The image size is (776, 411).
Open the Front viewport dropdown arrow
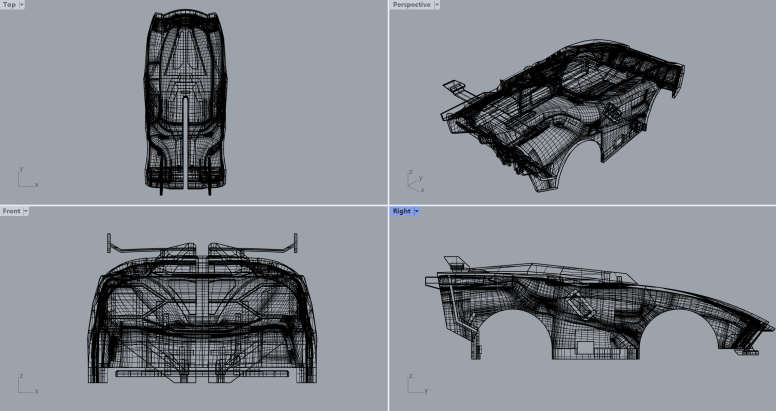coord(26,211)
